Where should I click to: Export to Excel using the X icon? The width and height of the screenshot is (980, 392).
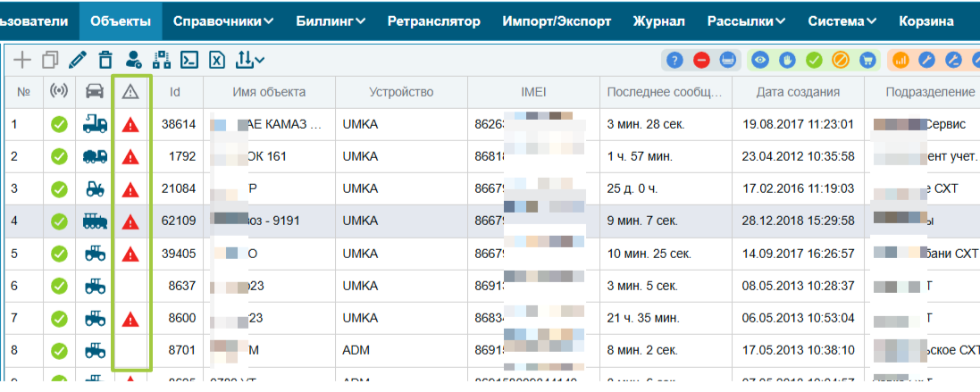point(216,60)
